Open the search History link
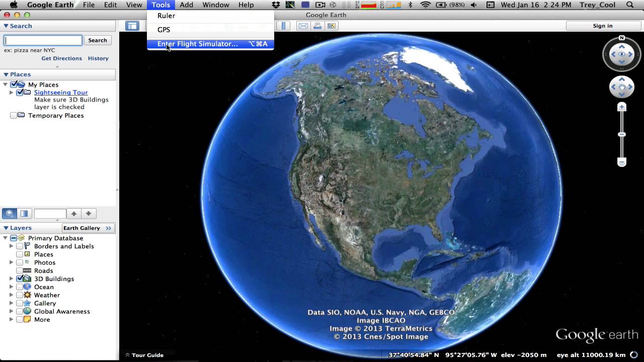This screenshot has width=644, height=362. (98, 58)
